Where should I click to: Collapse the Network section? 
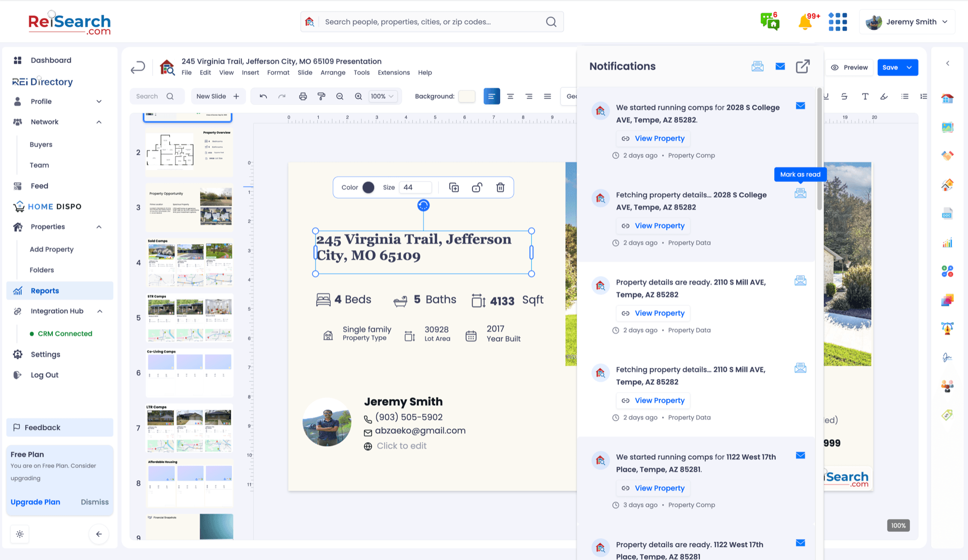pos(99,122)
